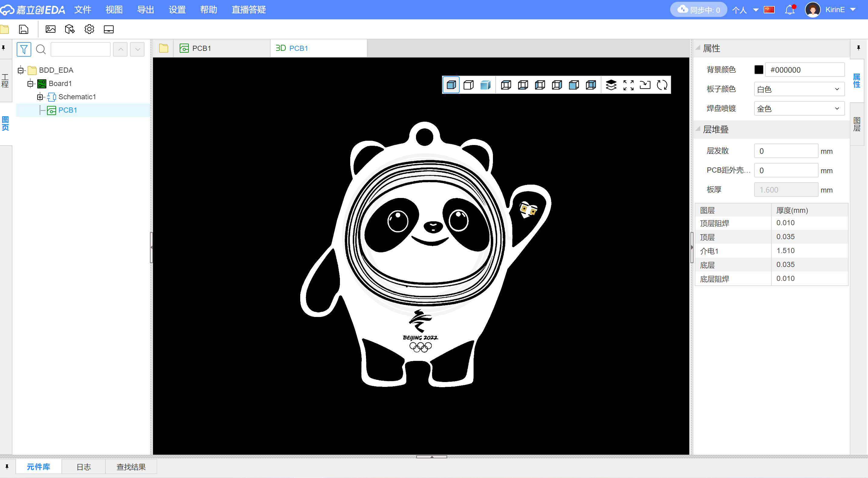This screenshot has height=478, width=868.
Task: Switch to the bottom view cube
Action: [x=523, y=85]
